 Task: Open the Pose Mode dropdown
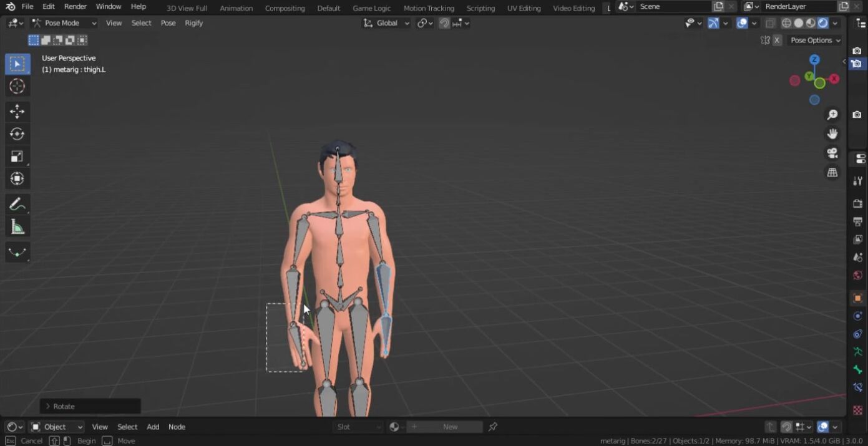[x=64, y=23]
